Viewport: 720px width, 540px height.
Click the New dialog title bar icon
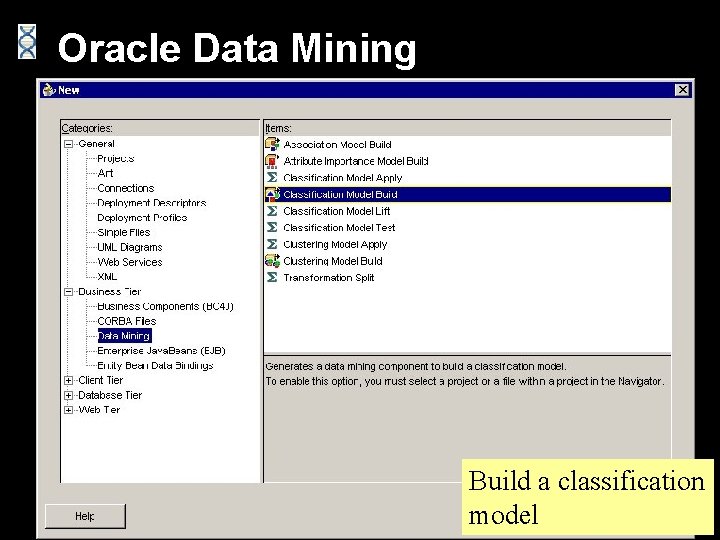[49, 90]
